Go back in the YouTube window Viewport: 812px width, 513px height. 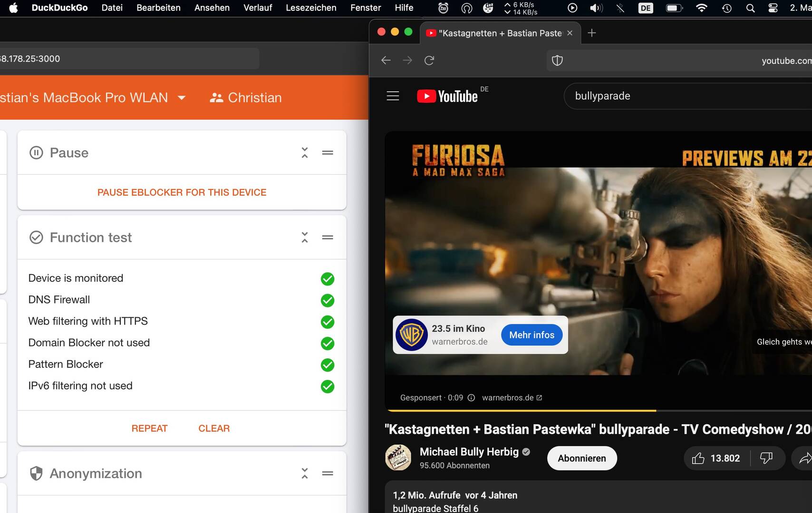[386, 60]
